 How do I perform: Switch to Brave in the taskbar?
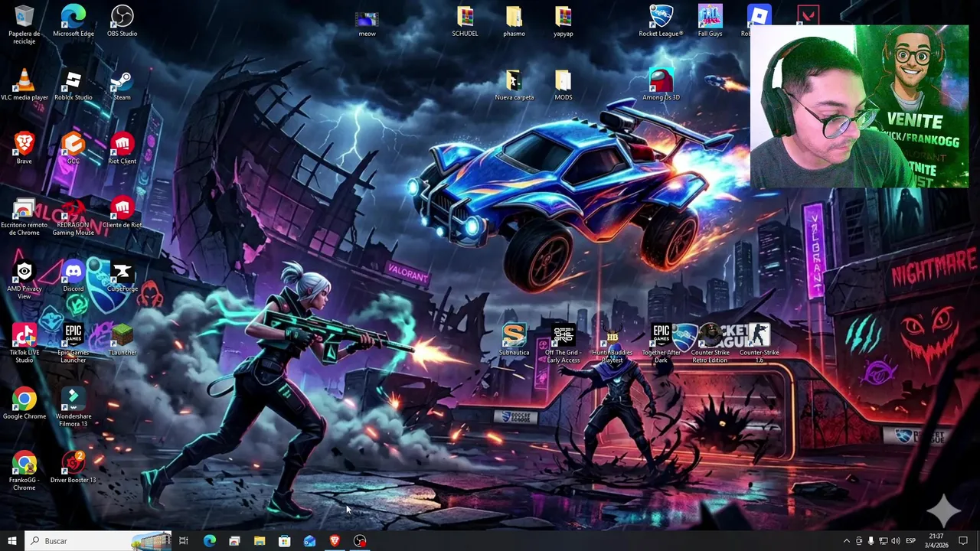(x=335, y=541)
